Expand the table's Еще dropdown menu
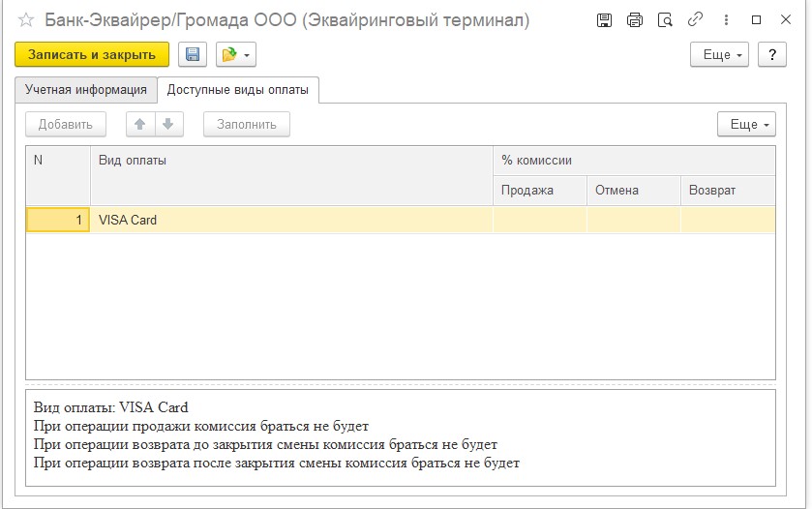The image size is (812, 509). pos(745,124)
